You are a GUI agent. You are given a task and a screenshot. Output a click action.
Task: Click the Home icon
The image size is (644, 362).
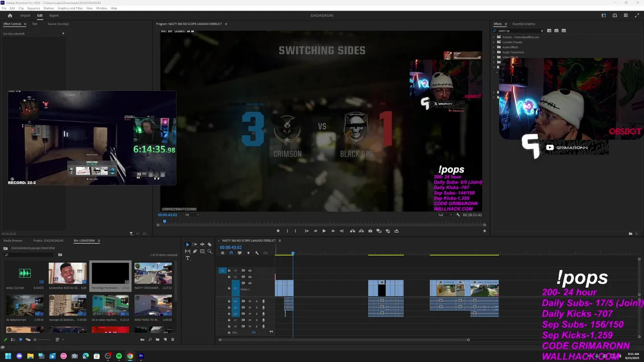point(10,16)
